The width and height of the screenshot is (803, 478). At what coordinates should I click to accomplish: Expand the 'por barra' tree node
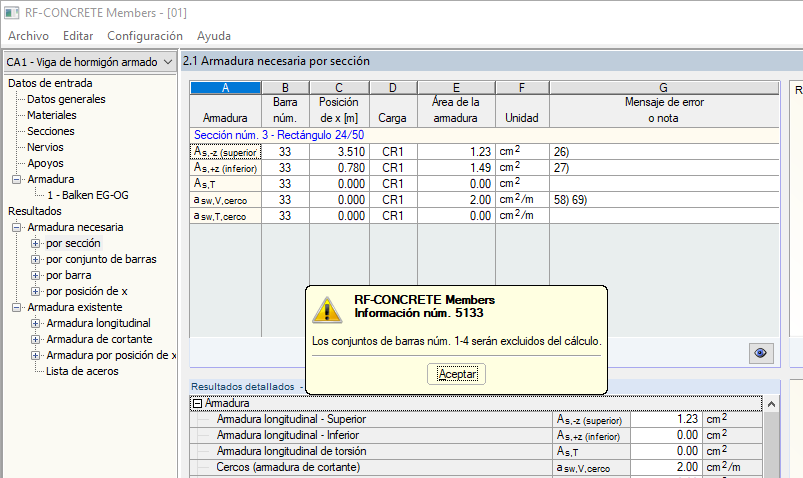click(x=36, y=275)
